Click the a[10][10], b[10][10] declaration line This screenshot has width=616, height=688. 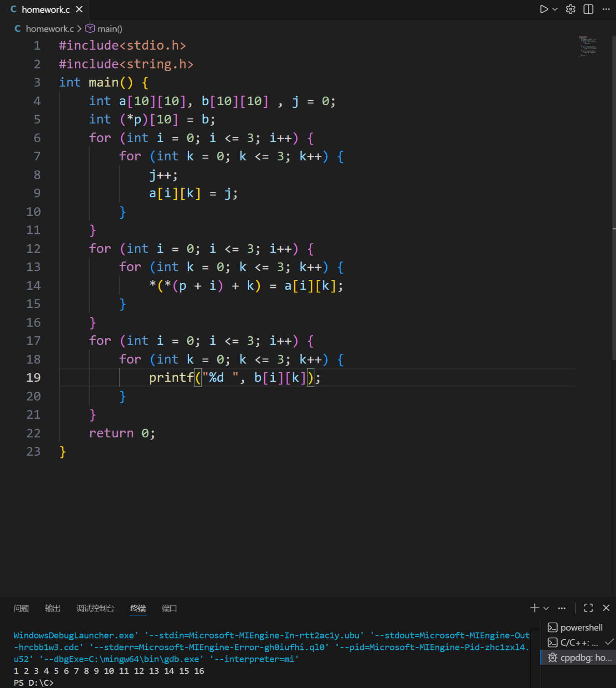(x=212, y=101)
